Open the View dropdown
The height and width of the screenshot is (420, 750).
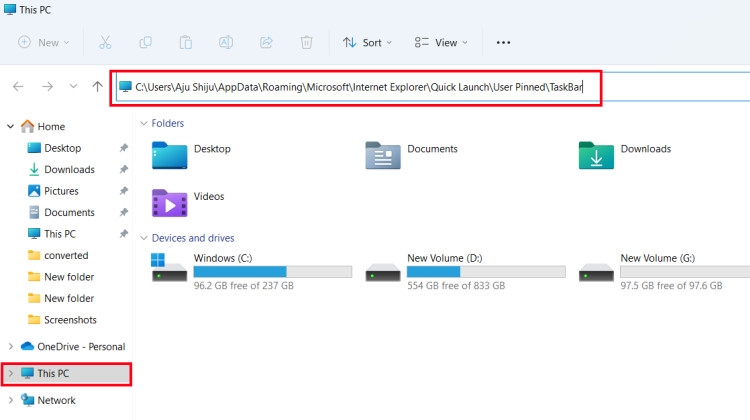[441, 43]
